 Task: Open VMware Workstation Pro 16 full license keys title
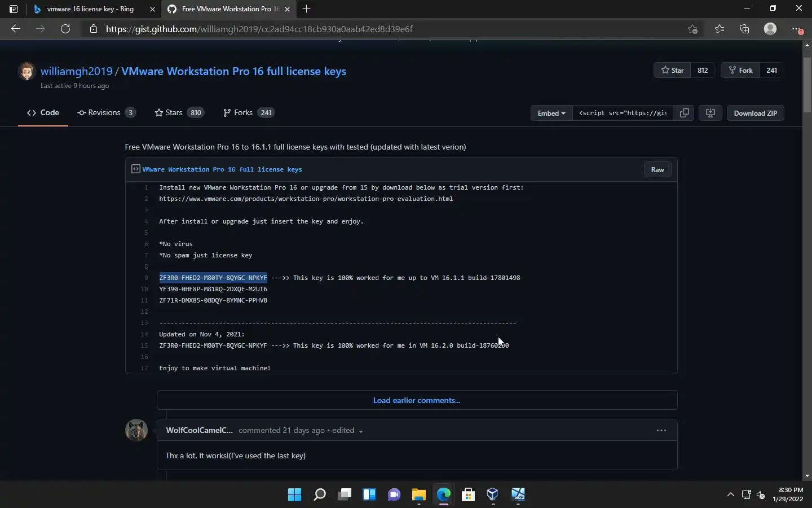click(233, 71)
